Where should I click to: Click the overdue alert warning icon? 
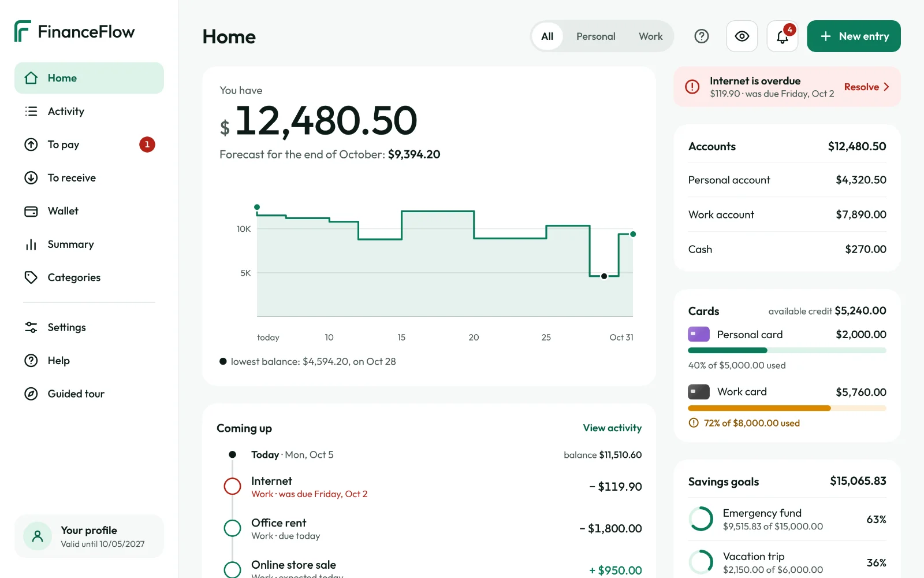pos(692,87)
